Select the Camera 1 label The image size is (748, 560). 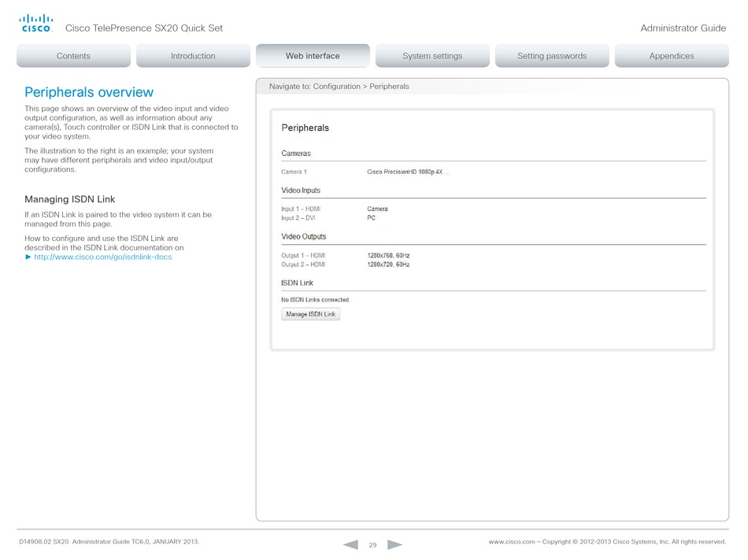coord(294,172)
